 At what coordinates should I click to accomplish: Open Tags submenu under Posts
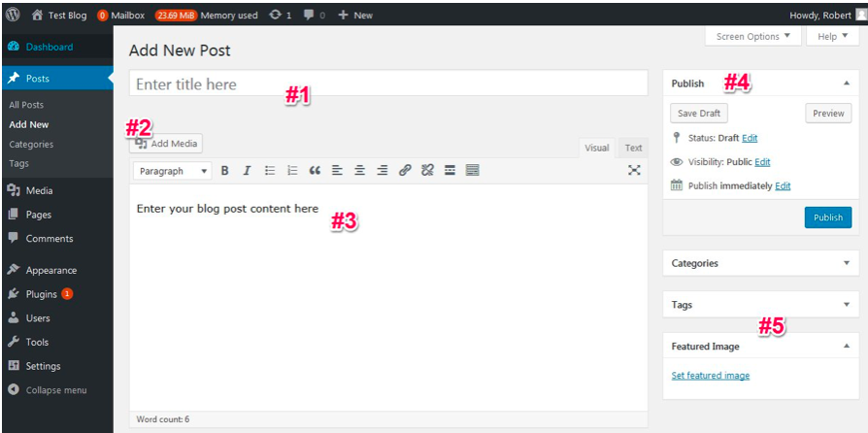[x=18, y=164]
